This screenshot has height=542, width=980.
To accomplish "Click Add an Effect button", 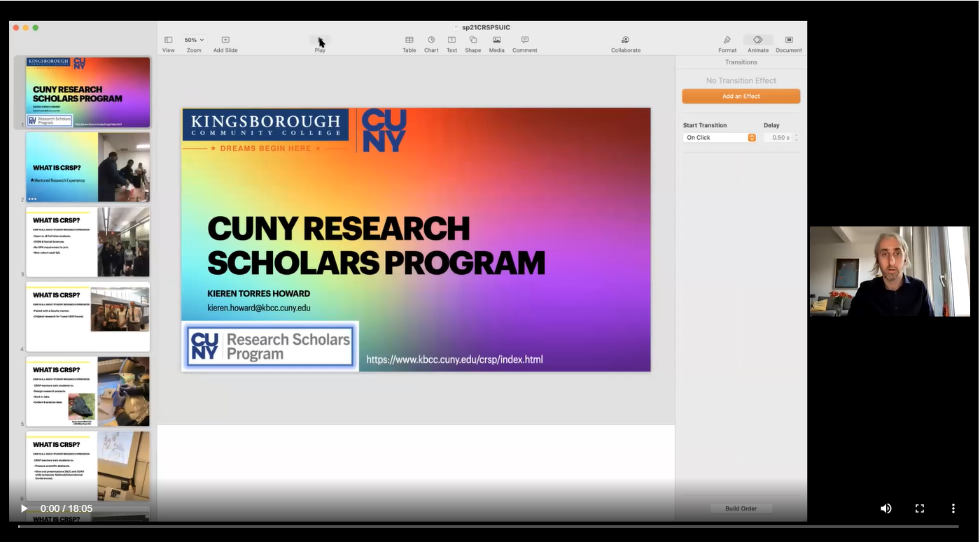I will (741, 97).
